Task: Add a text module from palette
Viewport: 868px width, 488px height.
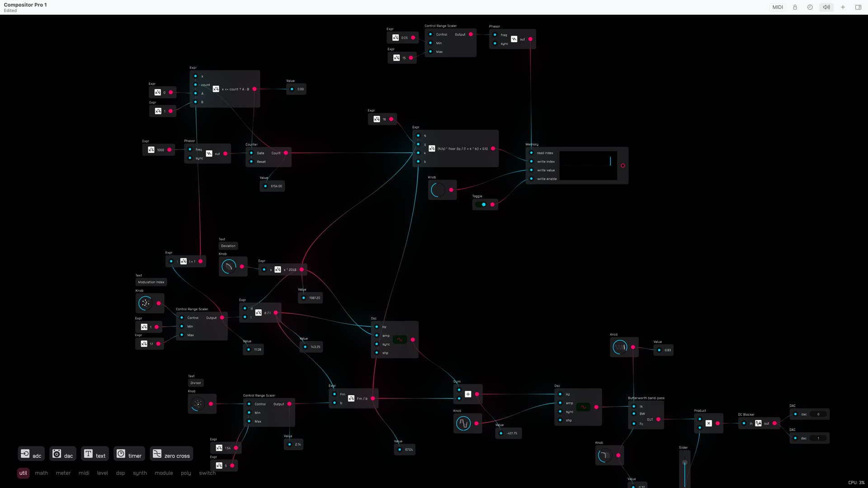Action: click(x=95, y=454)
